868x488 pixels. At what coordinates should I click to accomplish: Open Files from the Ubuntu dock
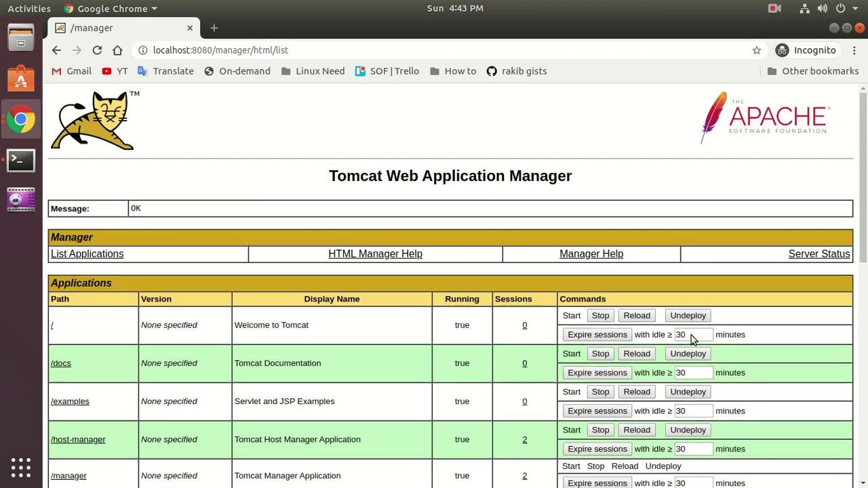tap(21, 38)
